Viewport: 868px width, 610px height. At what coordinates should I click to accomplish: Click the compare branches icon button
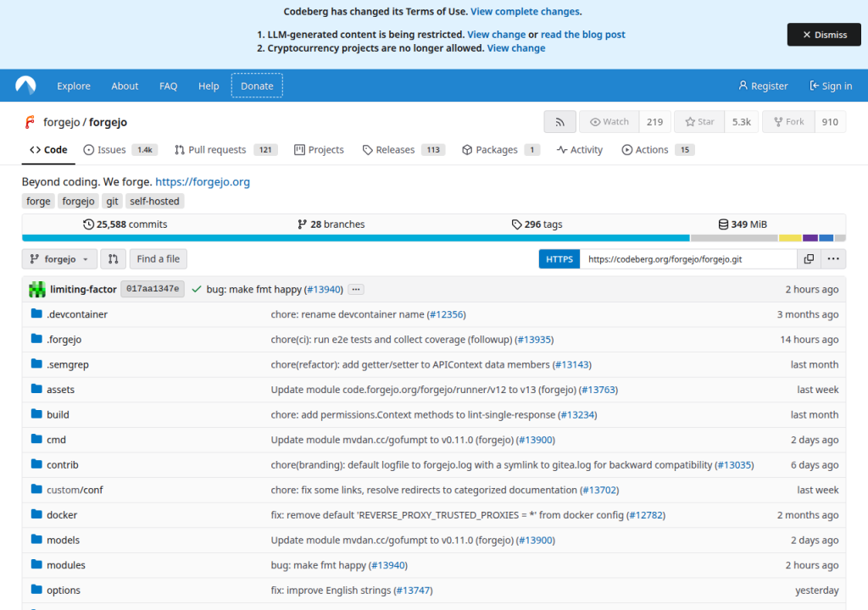(113, 259)
